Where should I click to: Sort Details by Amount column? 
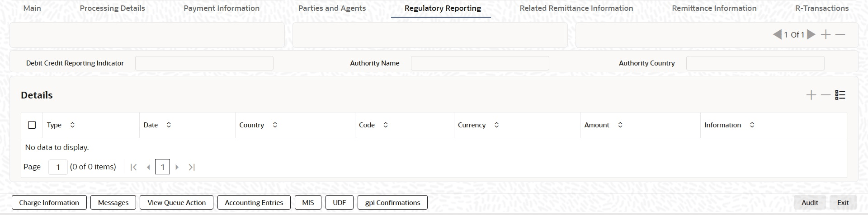point(620,125)
